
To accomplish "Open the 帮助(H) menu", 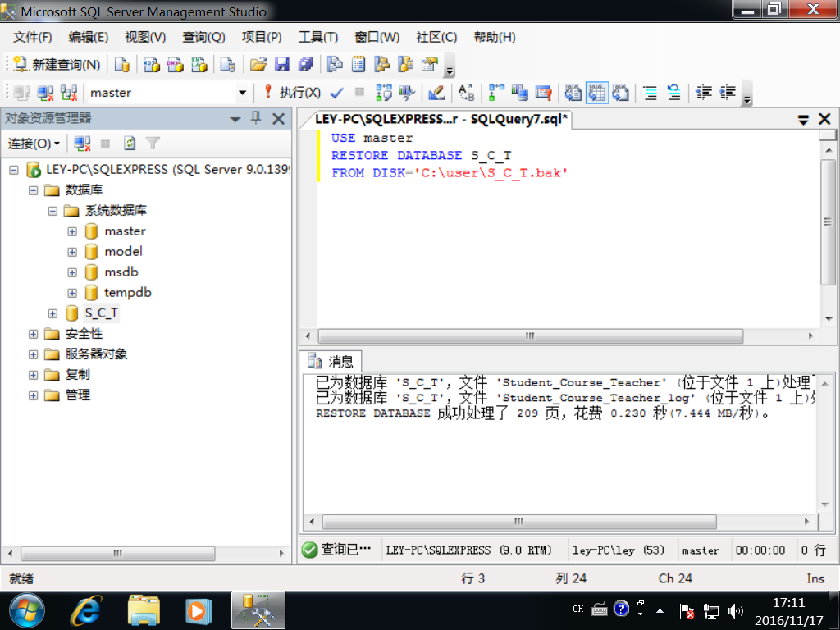I will [495, 37].
